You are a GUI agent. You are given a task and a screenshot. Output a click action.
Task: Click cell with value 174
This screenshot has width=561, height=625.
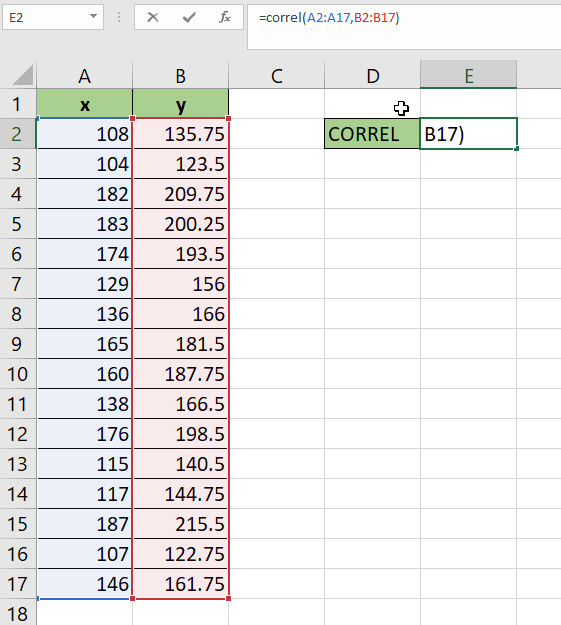pos(85,254)
